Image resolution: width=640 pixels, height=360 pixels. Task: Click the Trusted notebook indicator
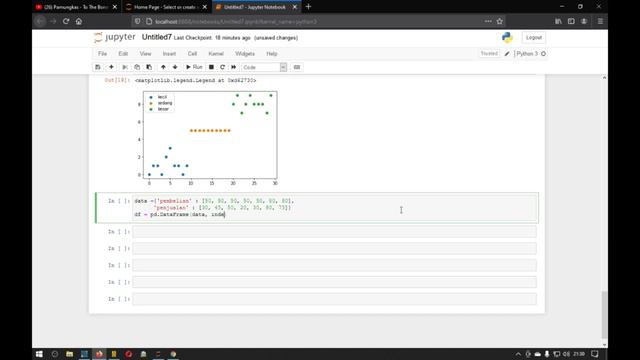click(489, 53)
